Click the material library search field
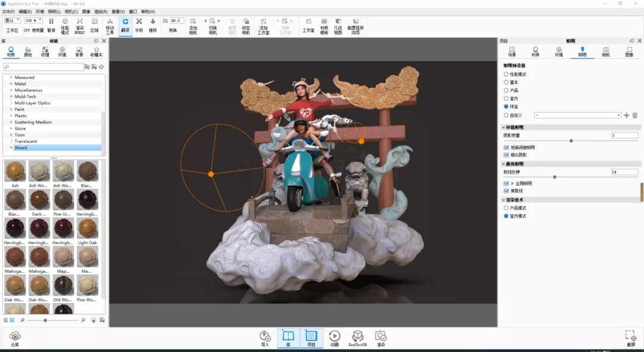 point(44,67)
